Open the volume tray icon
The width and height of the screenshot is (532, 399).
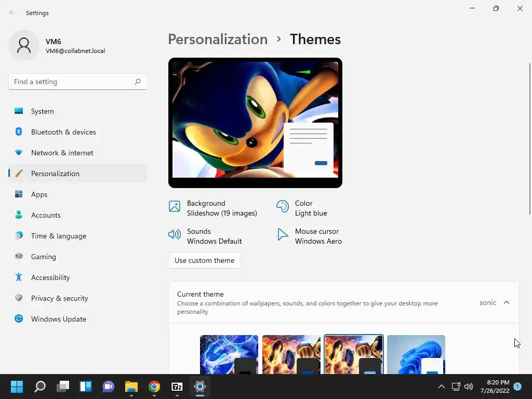pyautogui.click(x=469, y=387)
